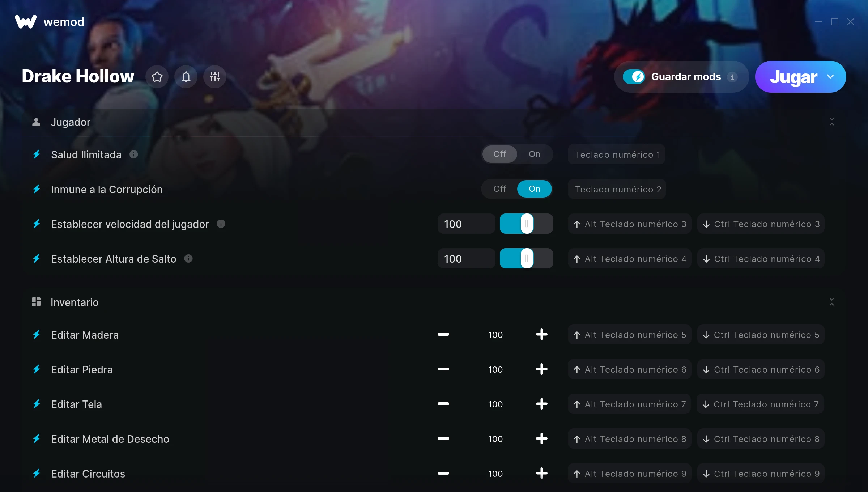
Task: Adjust the player speed slider handle
Action: [527, 224]
